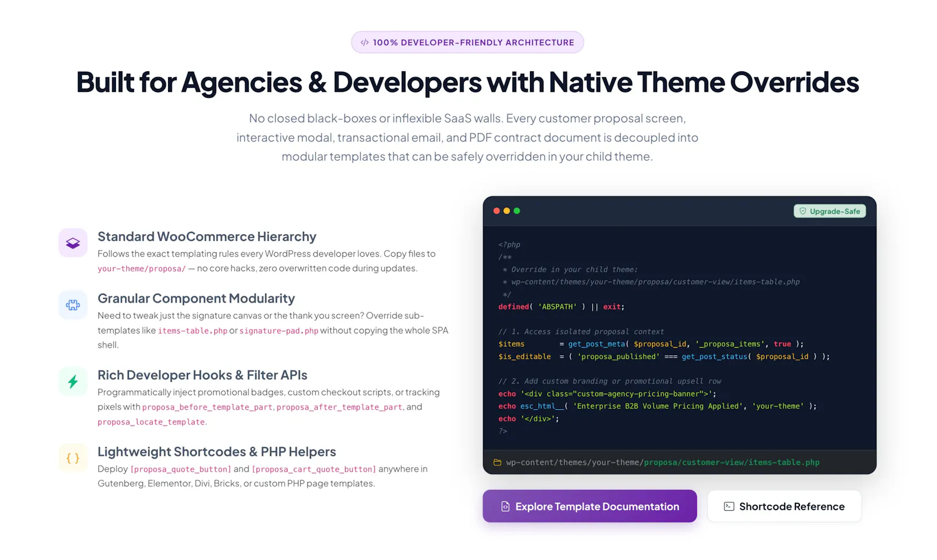
Task: Click proposa_after_template_part hook name
Action: (340, 407)
